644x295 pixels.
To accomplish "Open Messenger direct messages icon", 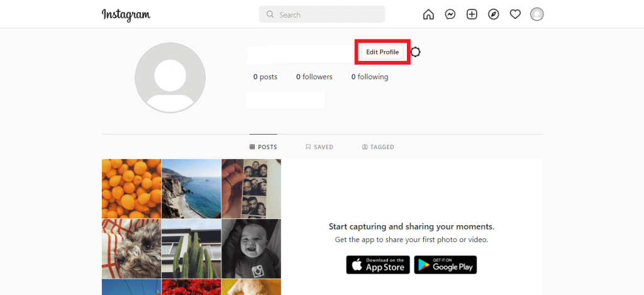I will [x=450, y=14].
